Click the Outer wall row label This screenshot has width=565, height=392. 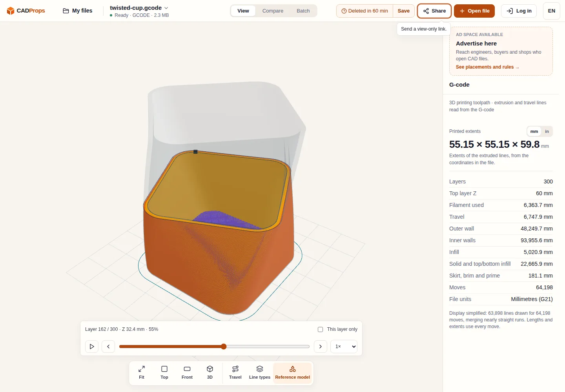coord(461,229)
